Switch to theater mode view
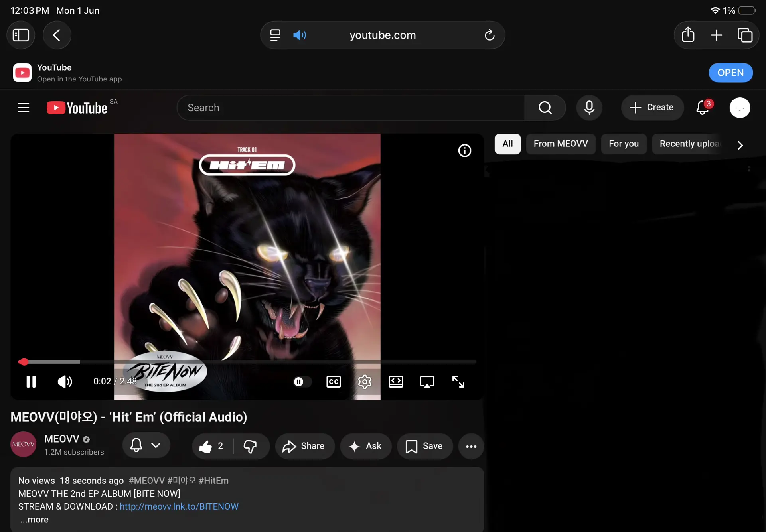The height and width of the screenshot is (532, 766). (396, 382)
